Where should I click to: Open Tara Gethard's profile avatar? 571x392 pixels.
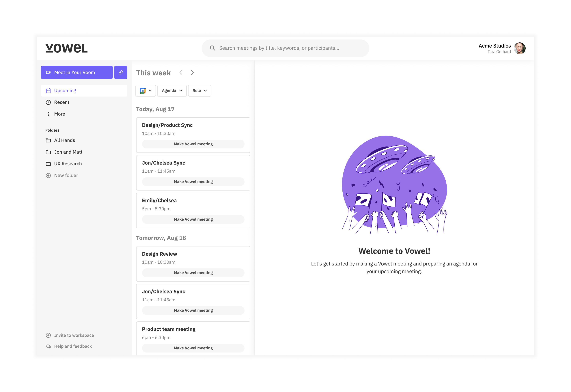tap(520, 48)
